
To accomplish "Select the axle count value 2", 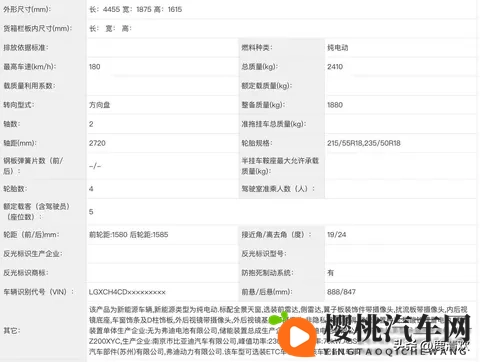I will [x=91, y=124].
